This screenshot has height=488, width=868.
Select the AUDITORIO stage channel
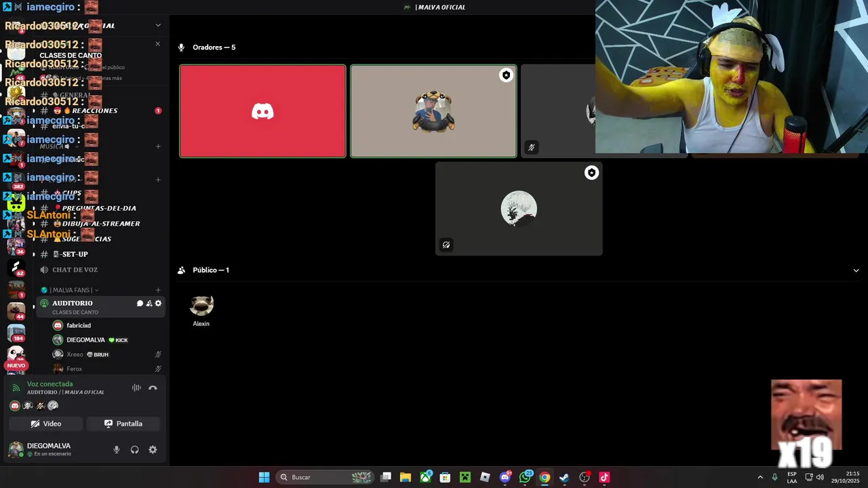[100, 306]
